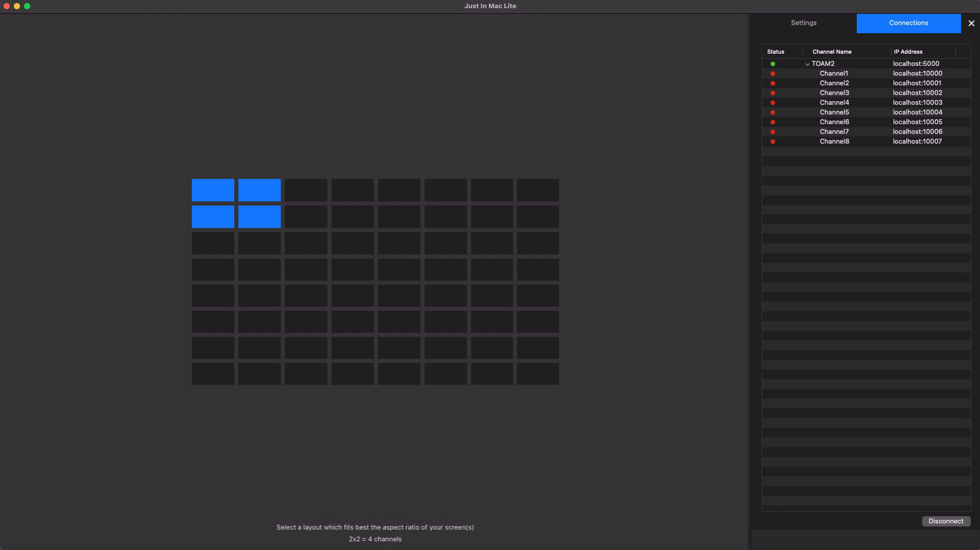Image resolution: width=980 pixels, height=550 pixels.
Task: Click the red status dot for Channel4
Action: coord(772,103)
